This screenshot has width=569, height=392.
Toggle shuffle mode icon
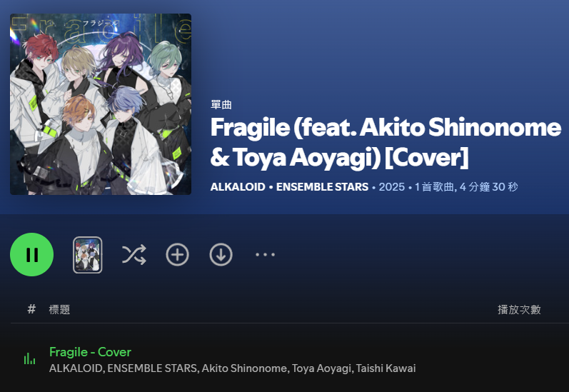point(134,254)
